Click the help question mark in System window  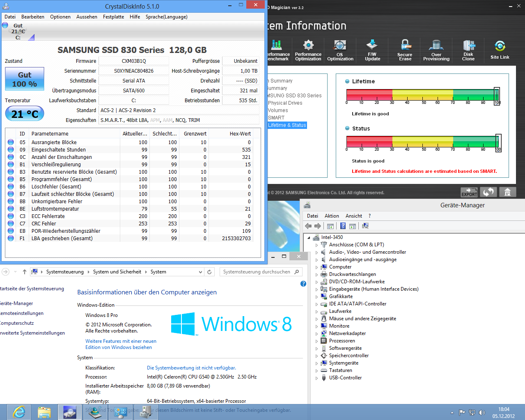click(303, 284)
